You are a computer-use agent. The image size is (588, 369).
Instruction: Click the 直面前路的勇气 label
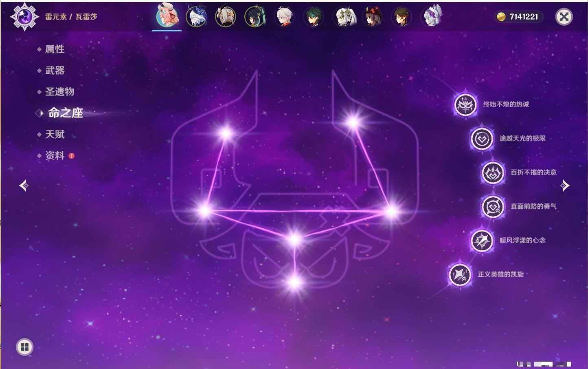pyautogui.click(x=534, y=206)
